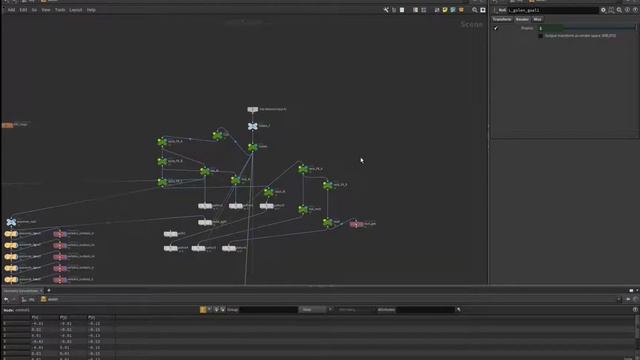Switch to the Transform tab
The height and width of the screenshot is (360, 640).
click(502, 19)
